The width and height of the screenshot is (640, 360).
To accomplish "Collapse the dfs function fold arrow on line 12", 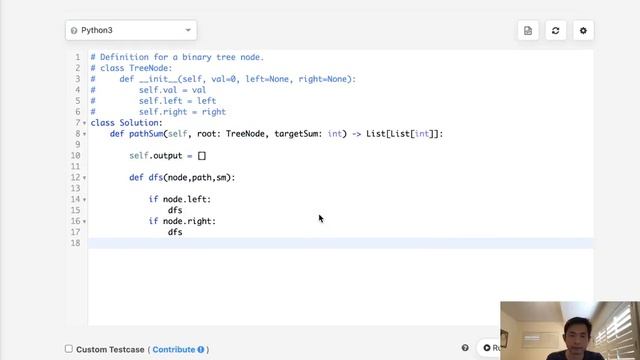I will pyautogui.click(x=84, y=178).
